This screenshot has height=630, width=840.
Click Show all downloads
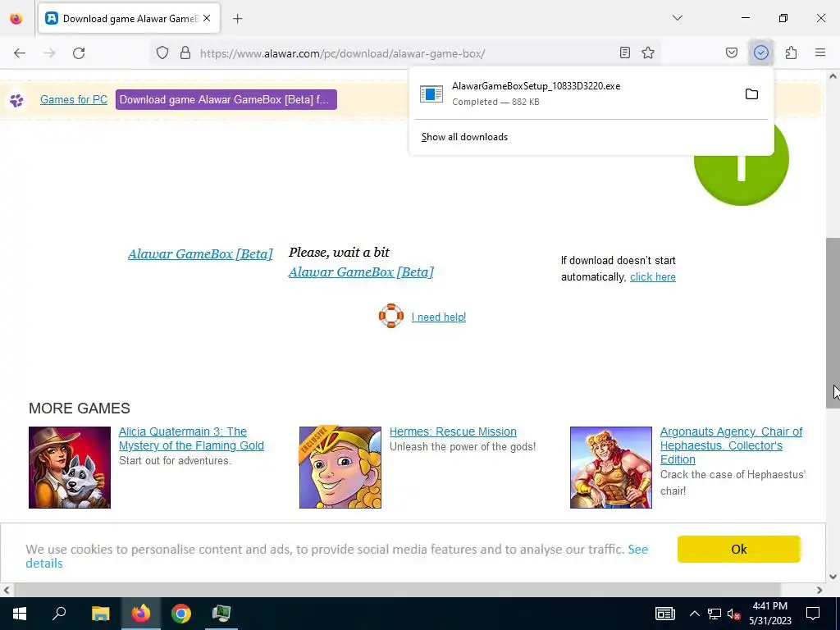[x=464, y=137]
